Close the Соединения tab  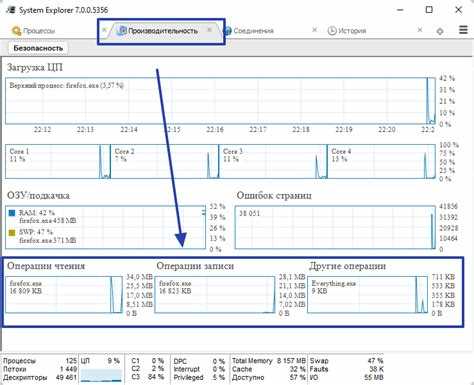tap(314, 30)
